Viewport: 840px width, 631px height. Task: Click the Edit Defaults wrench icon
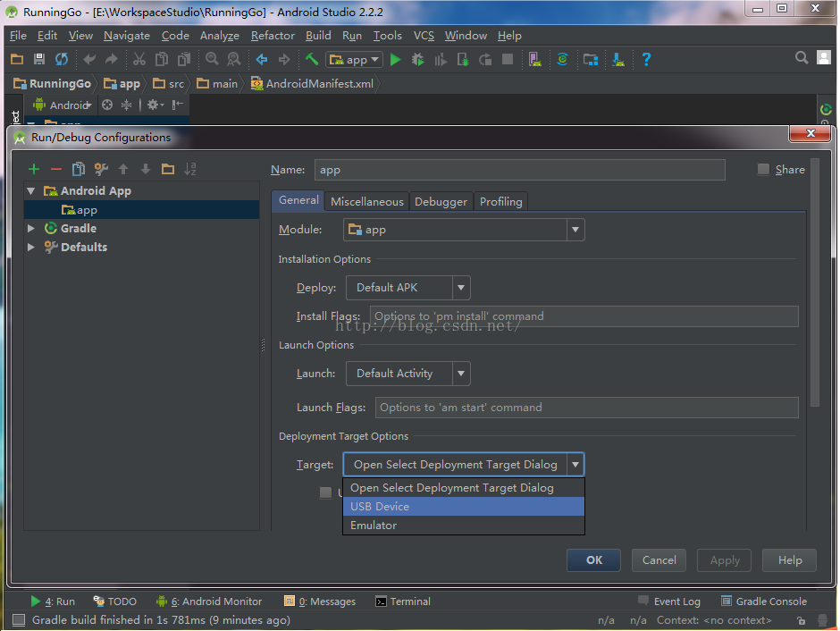coord(101,169)
